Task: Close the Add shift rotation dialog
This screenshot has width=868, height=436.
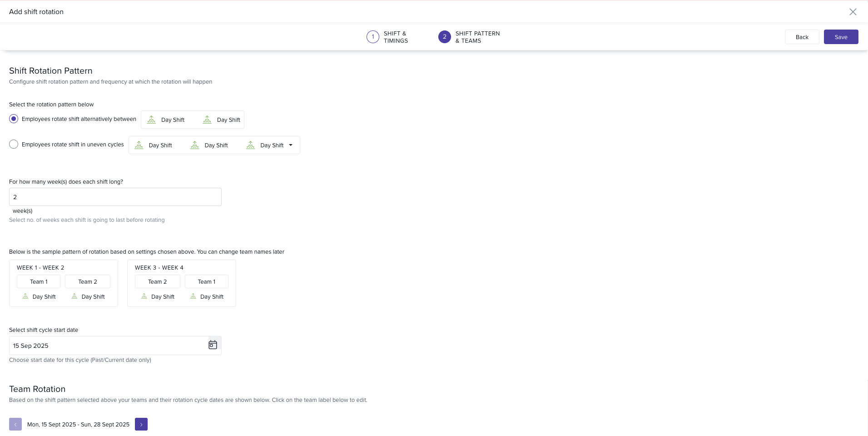Action: click(x=853, y=12)
